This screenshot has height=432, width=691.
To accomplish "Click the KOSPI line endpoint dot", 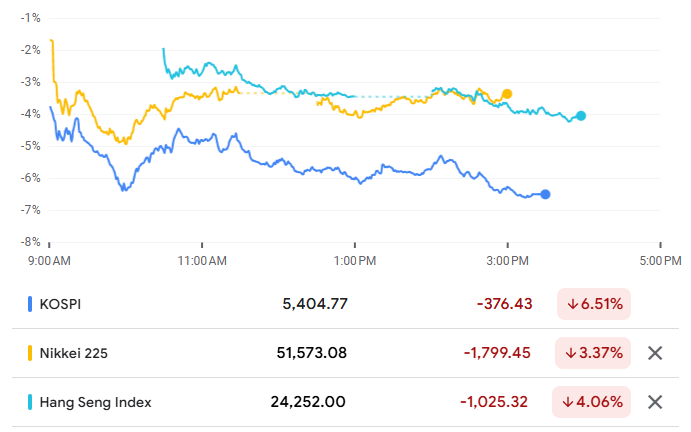I will click(x=545, y=194).
